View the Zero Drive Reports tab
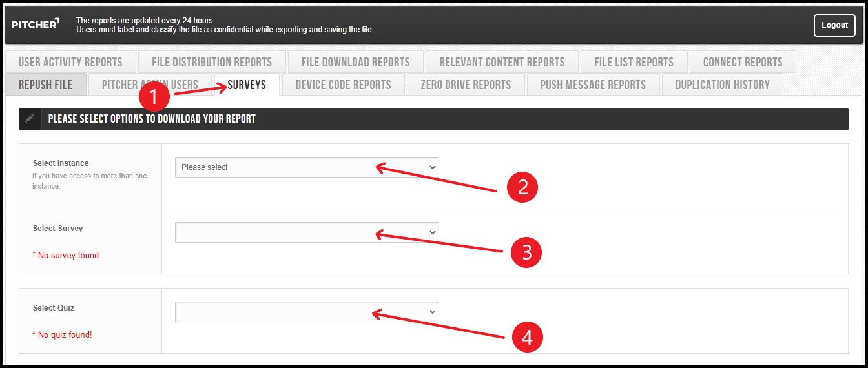Screen dimensions: 868x368 [x=465, y=85]
